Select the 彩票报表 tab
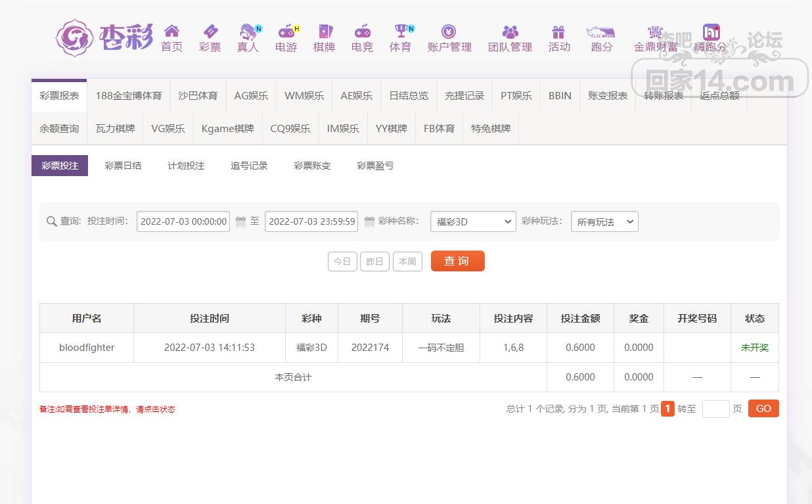 click(x=59, y=95)
